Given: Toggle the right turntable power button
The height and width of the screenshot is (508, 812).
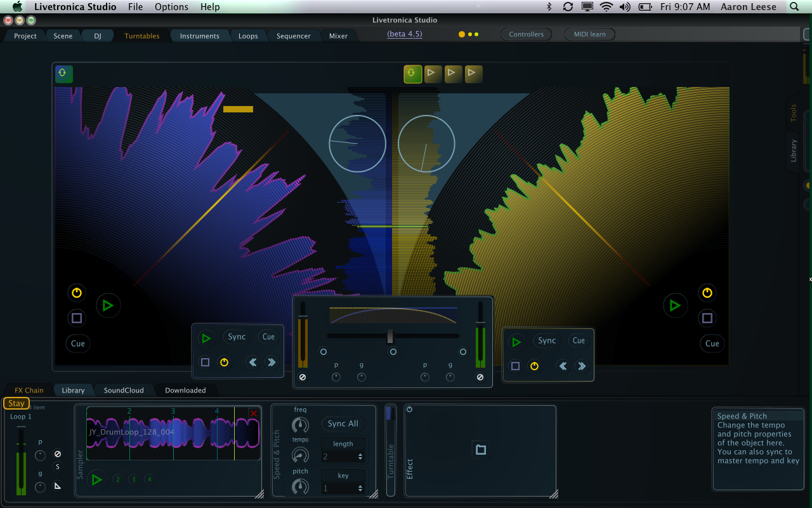Looking at the screenshot, I should (707, 293).
